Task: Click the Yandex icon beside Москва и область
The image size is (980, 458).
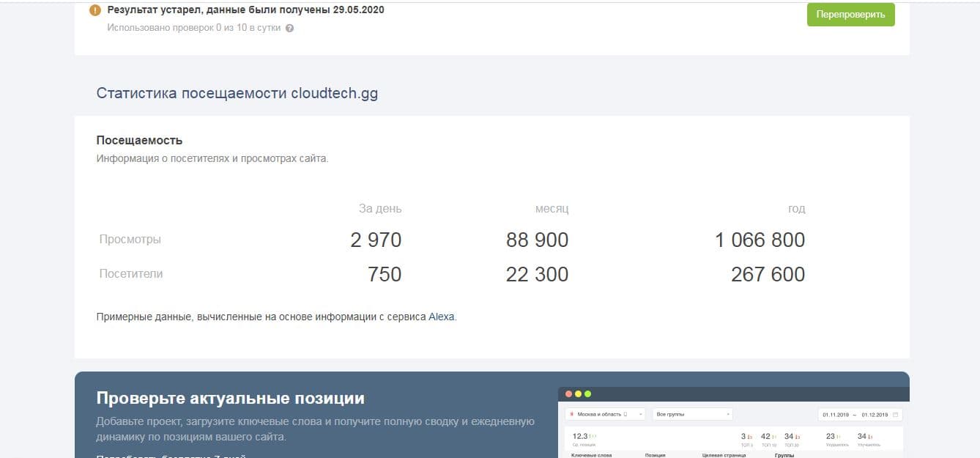Action: [571, 415]
